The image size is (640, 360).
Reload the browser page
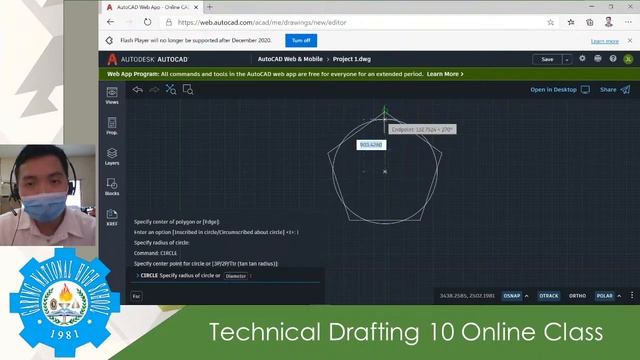pyautogui.click(x=147, y=22)
